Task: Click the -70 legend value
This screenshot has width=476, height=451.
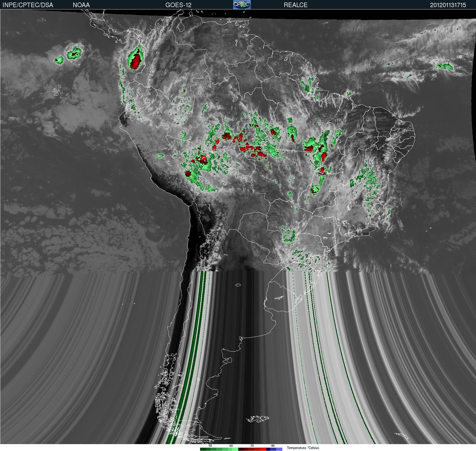Action: [251, 446]
